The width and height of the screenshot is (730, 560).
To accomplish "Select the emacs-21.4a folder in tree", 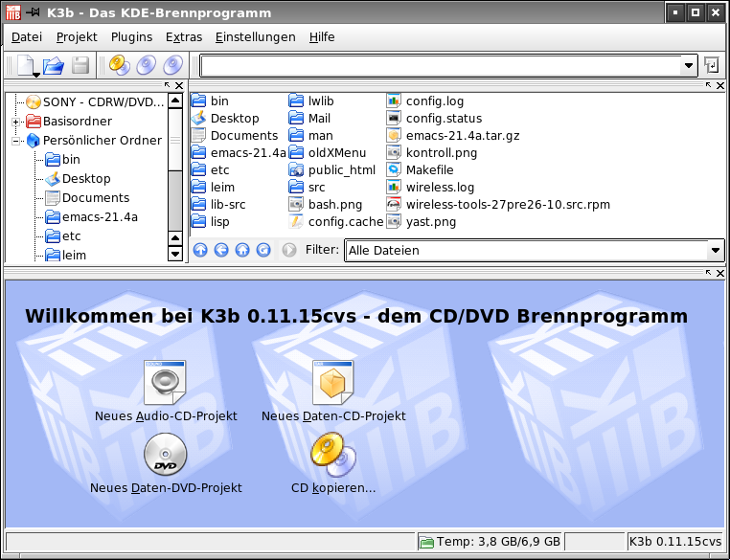I will 91,216.
